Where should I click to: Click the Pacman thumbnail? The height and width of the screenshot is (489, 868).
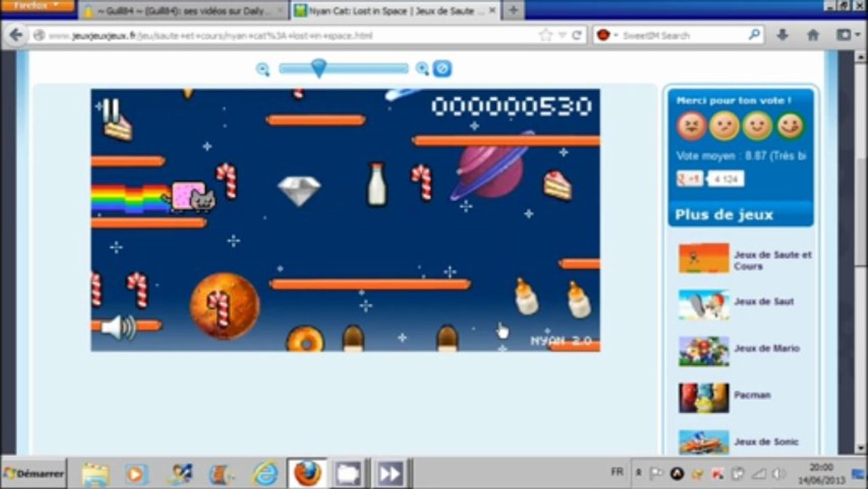pyautogui.click(x=704, y=398)
